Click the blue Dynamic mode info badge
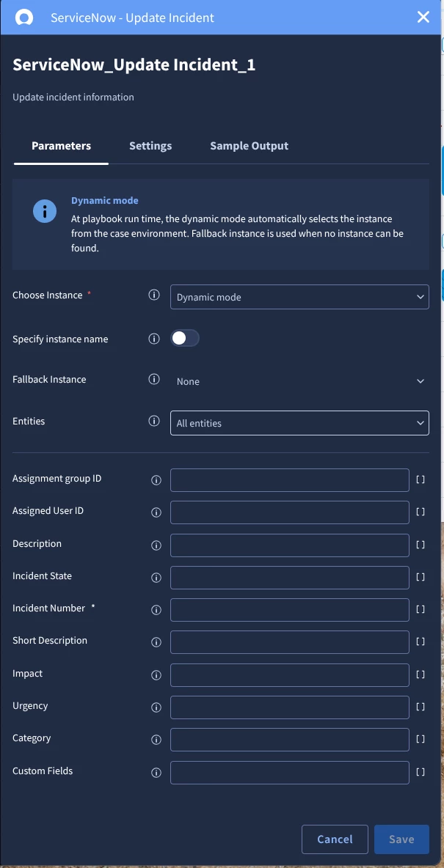The width and height of the screenshot is (444, 868). 45,211
